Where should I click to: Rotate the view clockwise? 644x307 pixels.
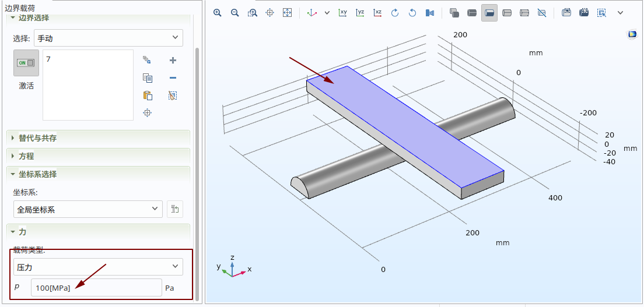click(395, 13)
